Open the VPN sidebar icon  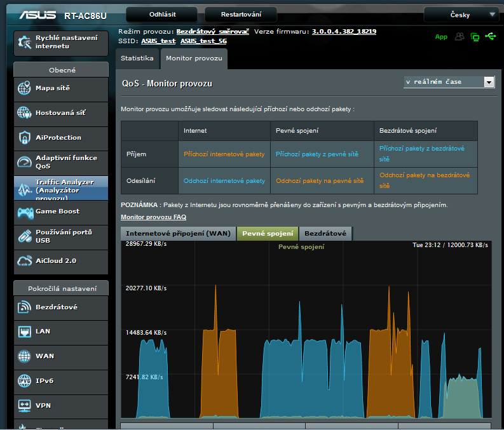click(x=24, y=405)
